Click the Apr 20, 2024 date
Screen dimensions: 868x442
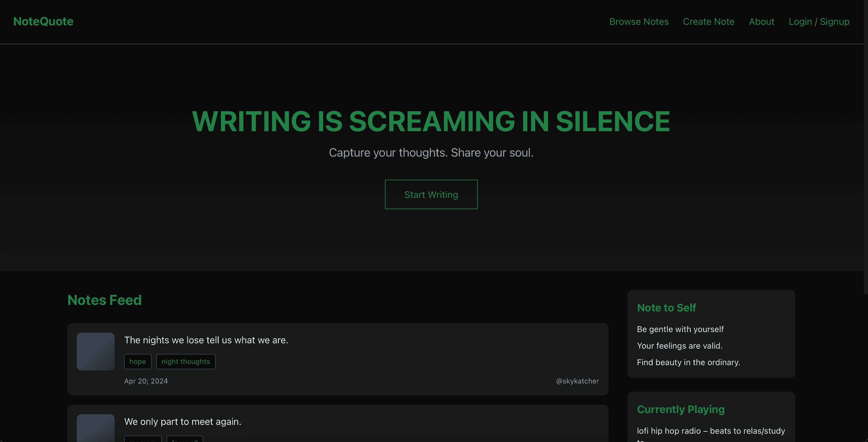(x=146, y=381)
